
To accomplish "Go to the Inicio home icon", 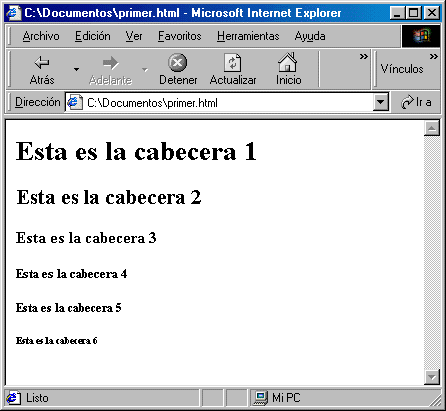I will [288, 62].
